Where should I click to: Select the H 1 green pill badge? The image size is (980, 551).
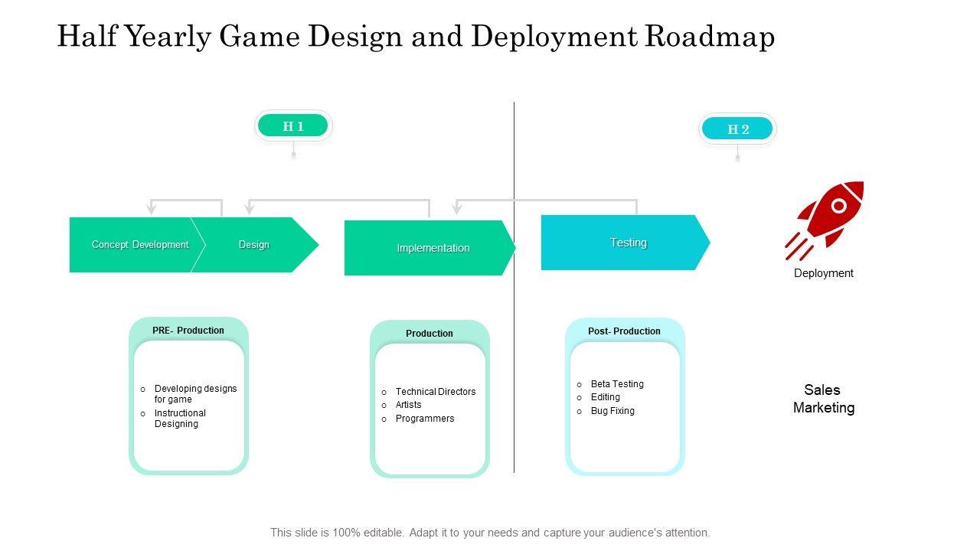click(293, 126)
